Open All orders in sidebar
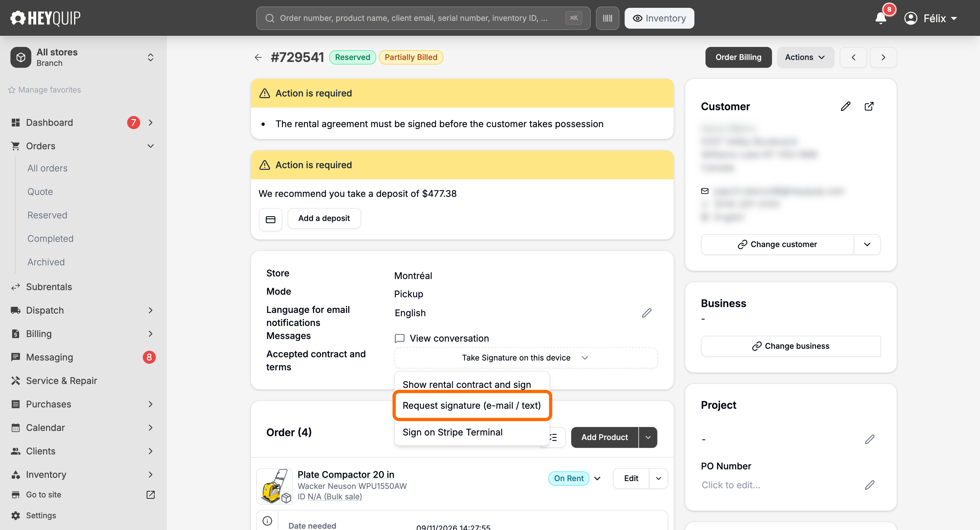 pyautogui.click(x=47, y=168)
